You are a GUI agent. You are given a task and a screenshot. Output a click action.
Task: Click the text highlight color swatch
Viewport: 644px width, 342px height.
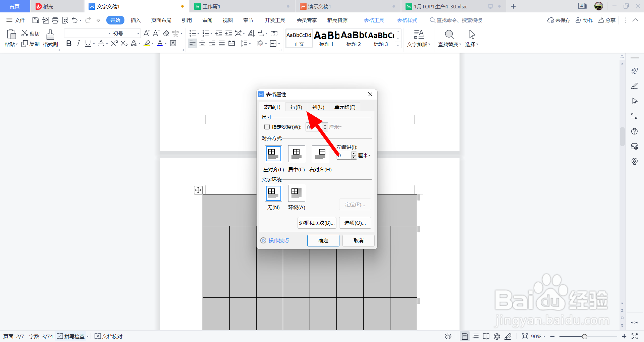(x=147, y=43)
